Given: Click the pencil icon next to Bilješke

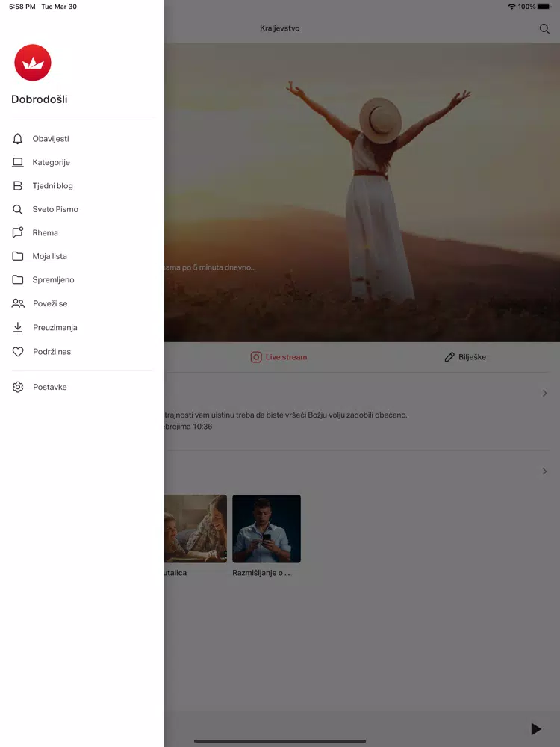Looking at the screenshot, I should tap(449, 357).
